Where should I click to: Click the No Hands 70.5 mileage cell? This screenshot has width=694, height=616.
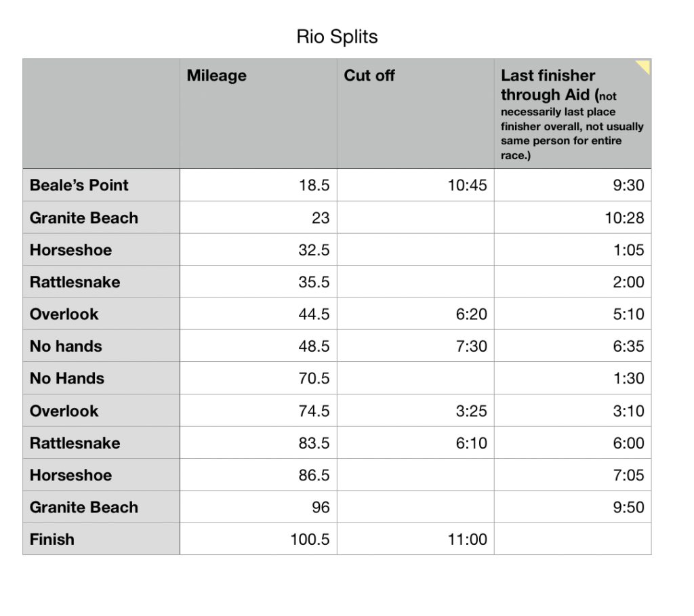point(258,378)
